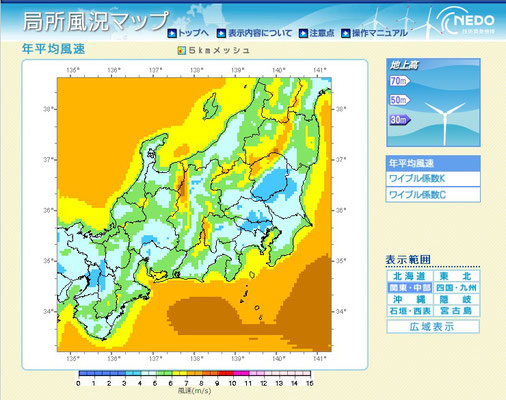Open the 注意点 link
Screen dimensions: 506x400
(x=322, y=33)
